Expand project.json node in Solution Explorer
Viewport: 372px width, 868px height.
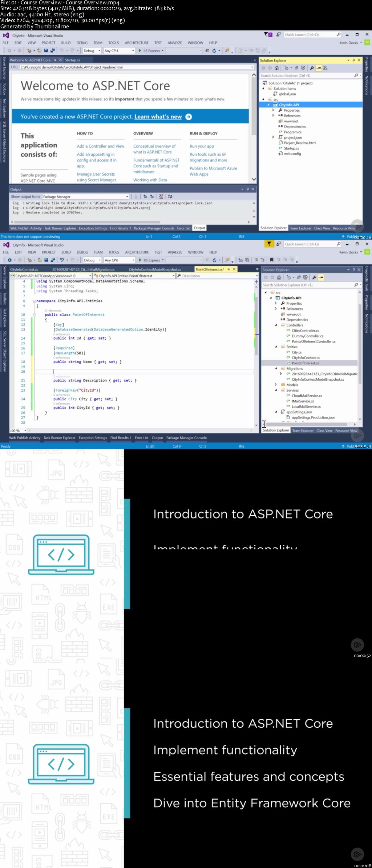pos(274,137)
